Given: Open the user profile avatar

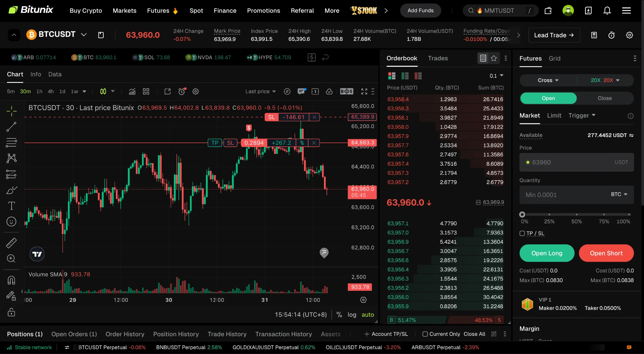Looking at the screenshot, I should coord(568,11).
